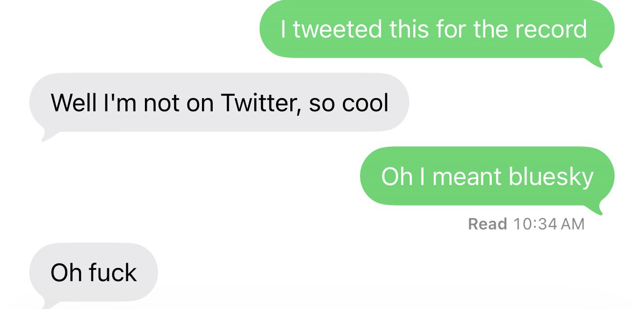The width and height of the screenshot is (644, 309).
Task: Tap the "Oh I meant bluesky" message
Action: (487, 176)
